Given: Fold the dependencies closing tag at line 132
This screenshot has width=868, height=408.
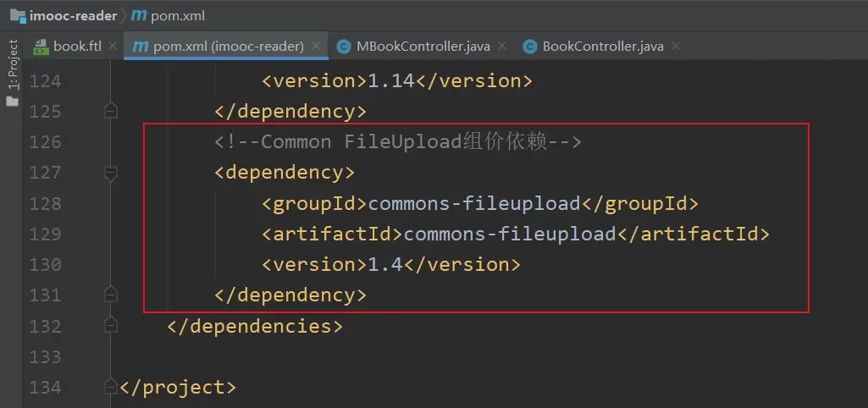Looking at the screenshot, I should coord(110,326).
